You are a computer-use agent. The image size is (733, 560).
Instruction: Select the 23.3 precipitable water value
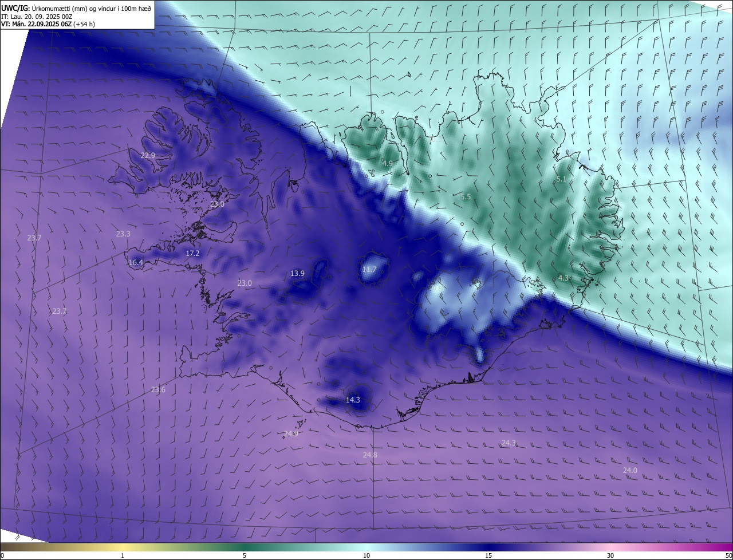(x=123, y=234)
